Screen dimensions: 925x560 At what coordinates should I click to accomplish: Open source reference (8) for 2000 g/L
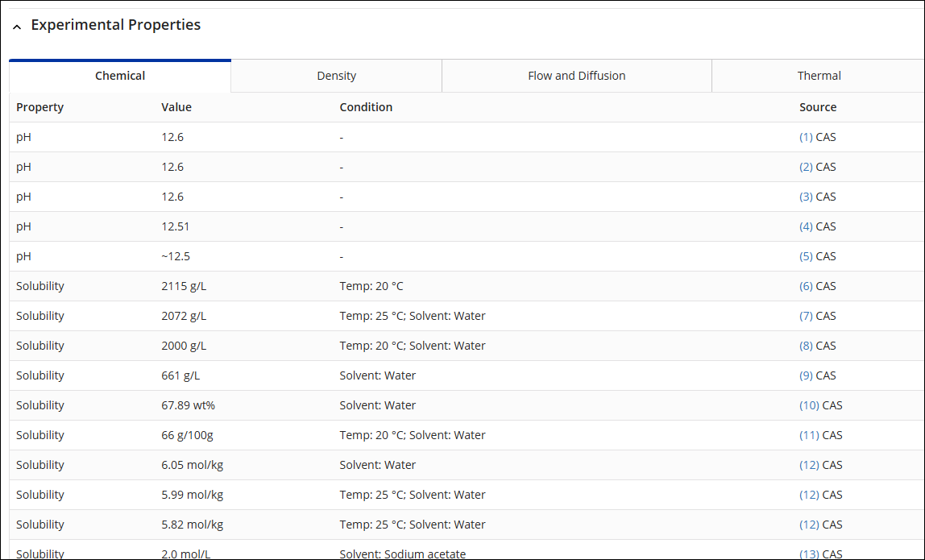(x=806, y=346)
